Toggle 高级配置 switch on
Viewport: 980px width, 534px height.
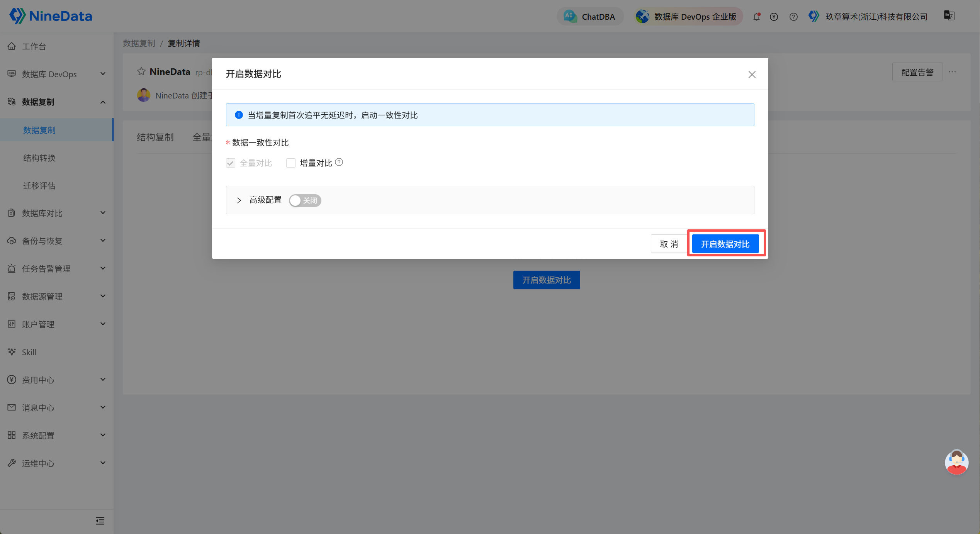305,200
